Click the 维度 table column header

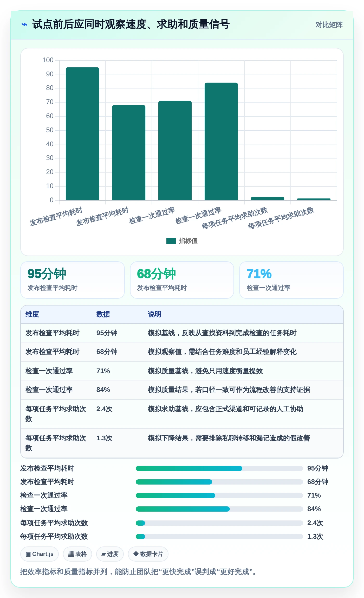[32, 314]
